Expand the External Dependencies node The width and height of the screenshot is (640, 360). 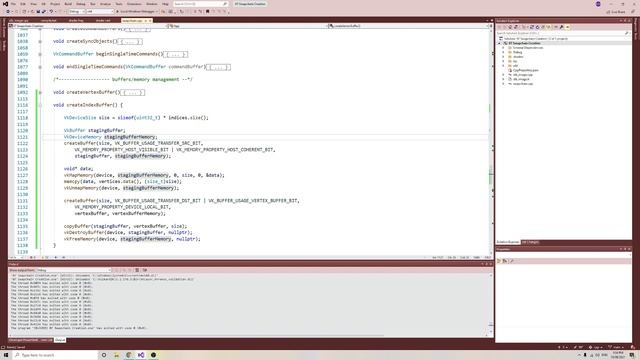pyautogui.click(x=503, y=48)
